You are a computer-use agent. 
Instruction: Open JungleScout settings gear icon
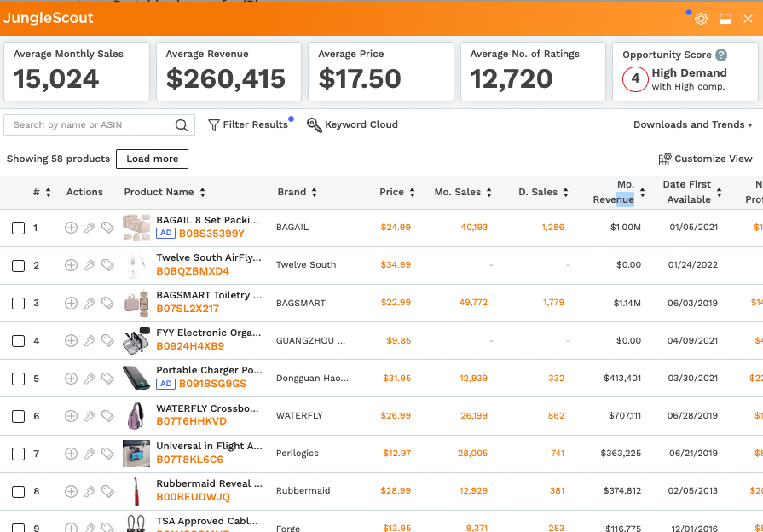[701, 19]
